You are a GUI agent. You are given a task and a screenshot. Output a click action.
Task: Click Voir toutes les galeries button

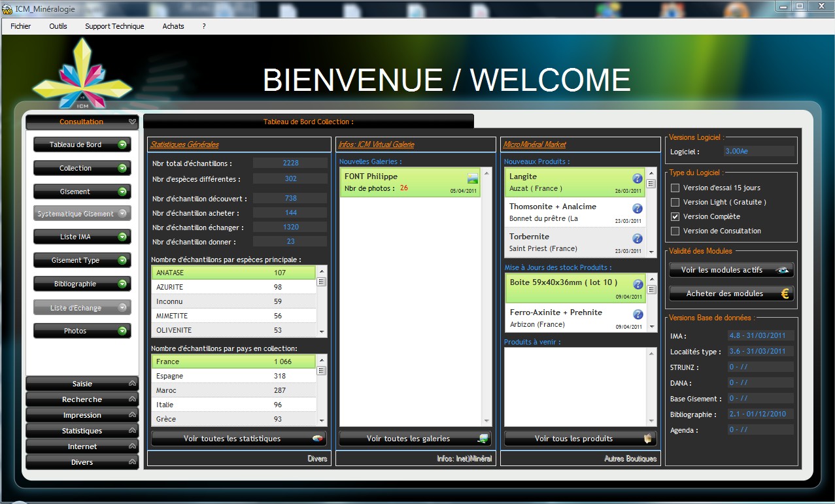tap(415, 439)
